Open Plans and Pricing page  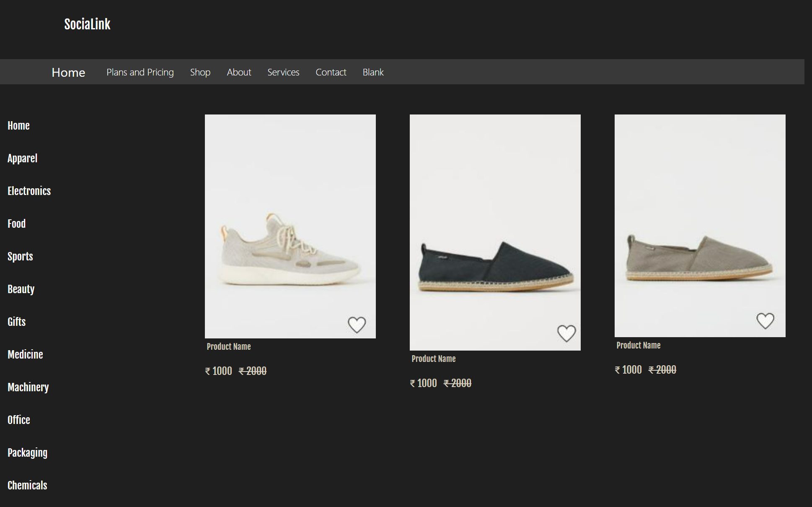pyautogui.click(x=140, y=72)
